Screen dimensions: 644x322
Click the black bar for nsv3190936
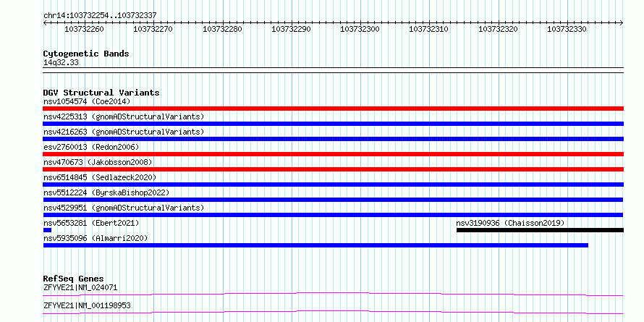[x=540, y=230]
